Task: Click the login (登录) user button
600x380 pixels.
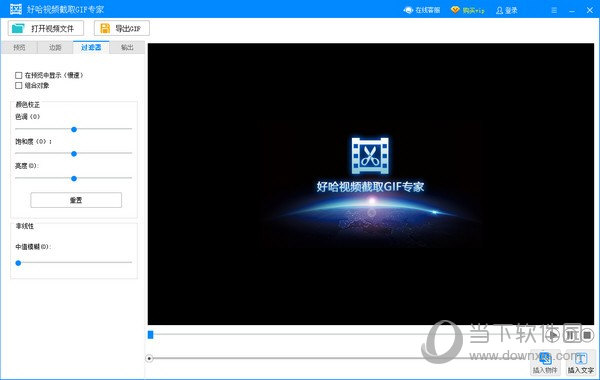Action: [x=507, y=10]
